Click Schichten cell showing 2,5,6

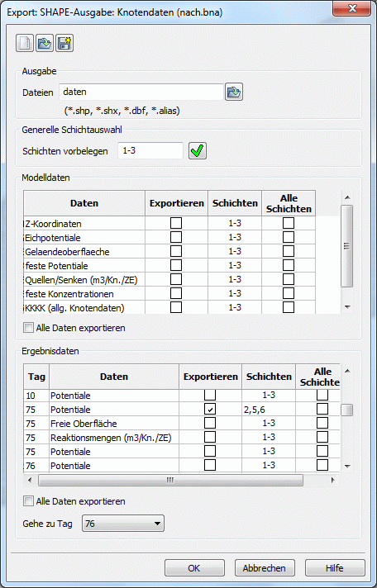269,410
